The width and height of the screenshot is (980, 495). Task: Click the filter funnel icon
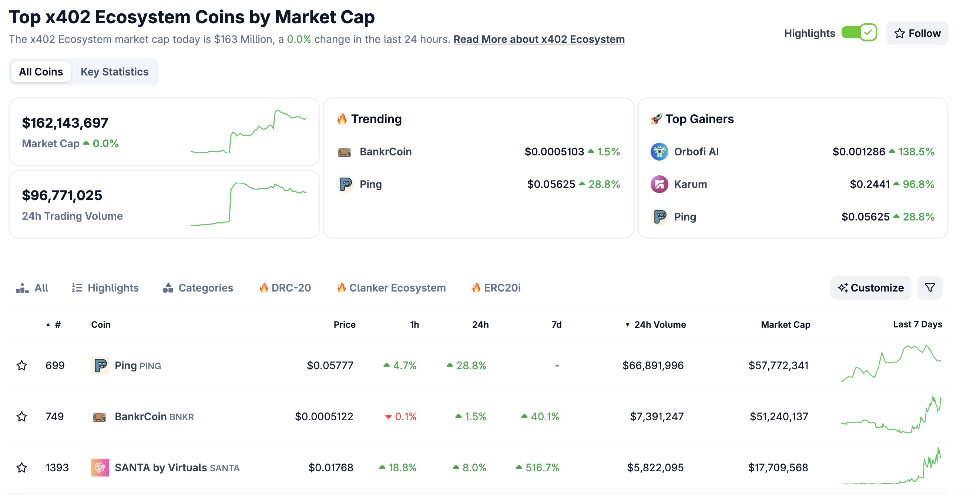point(929,288)
